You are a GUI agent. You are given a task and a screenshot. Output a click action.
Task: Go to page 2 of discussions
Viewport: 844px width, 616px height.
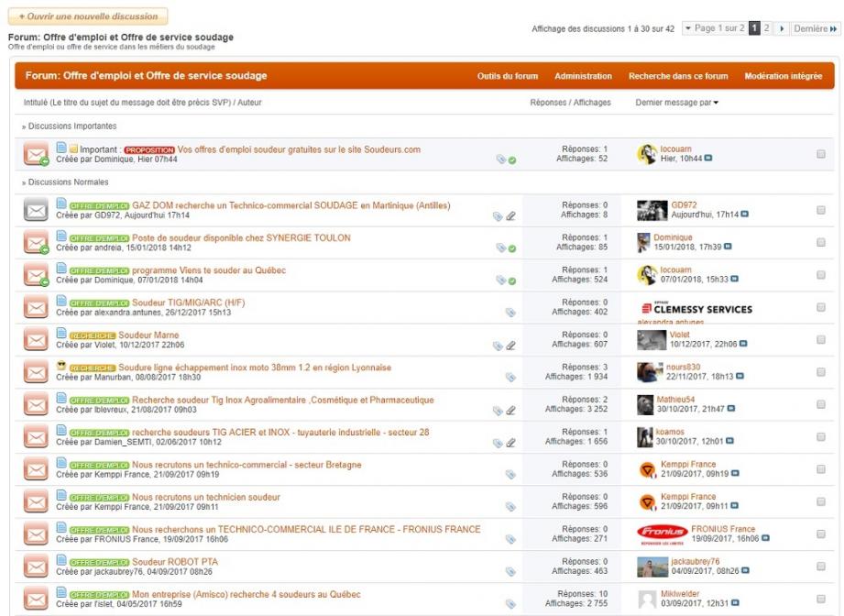(767, 29)
